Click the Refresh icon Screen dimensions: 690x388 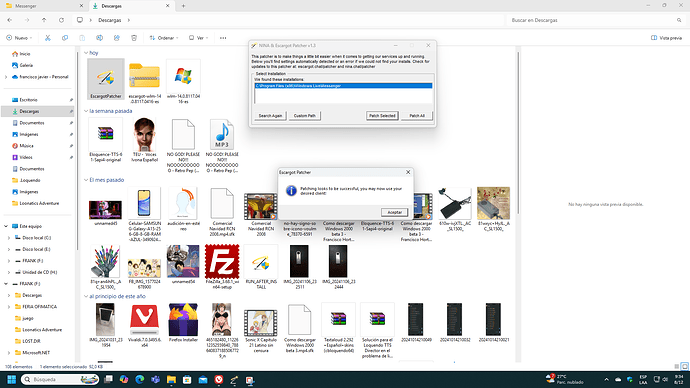(x=61, y=20)
